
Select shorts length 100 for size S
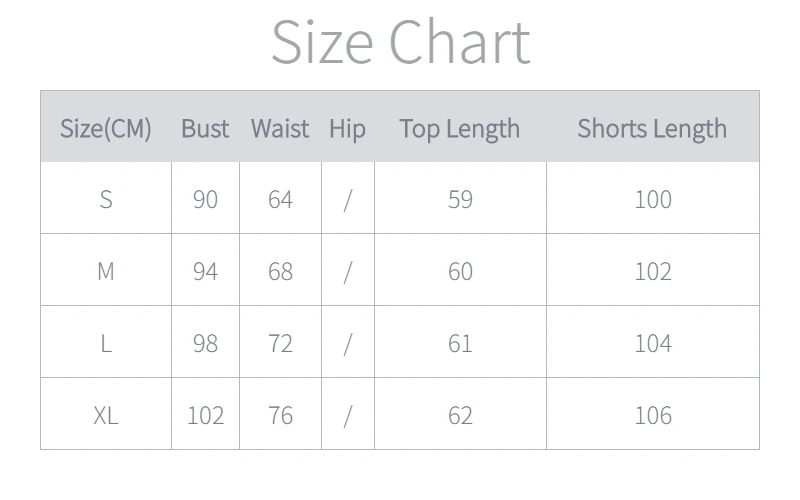click(653, 199)
